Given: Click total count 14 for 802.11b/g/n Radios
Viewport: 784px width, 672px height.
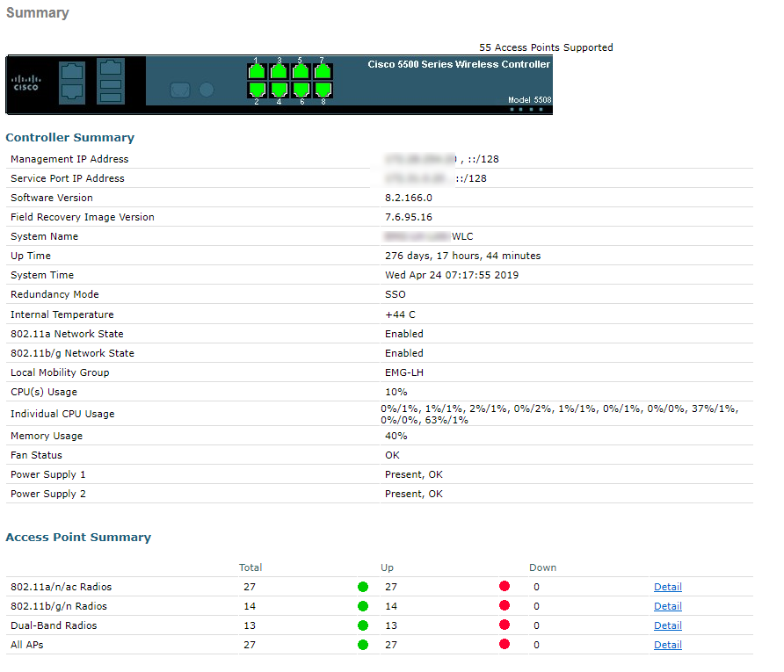Looking at the screenshot, I should click(250, 606).
